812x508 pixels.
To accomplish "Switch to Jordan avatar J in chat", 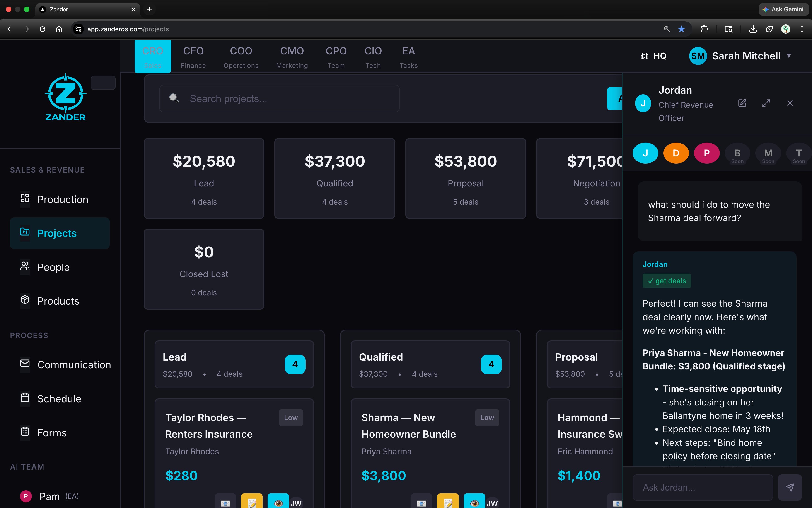I will point(645,153).
